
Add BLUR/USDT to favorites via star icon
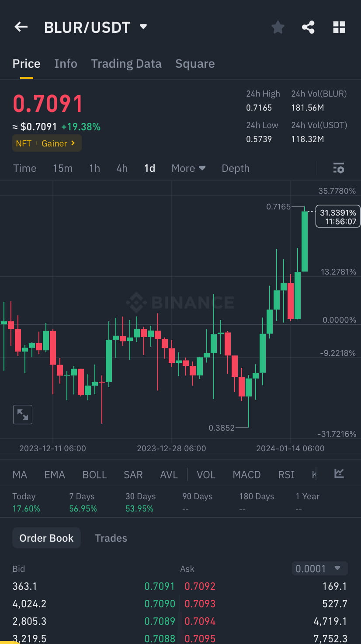click(x=278, y=27)
